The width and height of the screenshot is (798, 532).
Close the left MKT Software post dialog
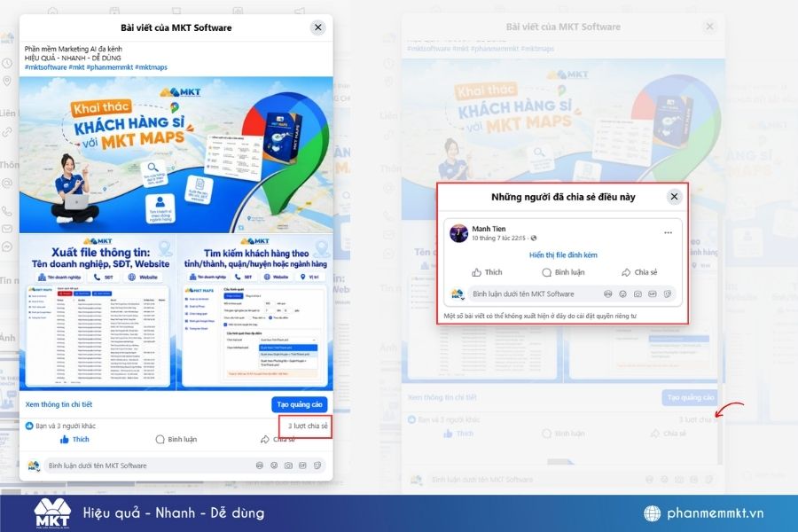coord(318,27)
